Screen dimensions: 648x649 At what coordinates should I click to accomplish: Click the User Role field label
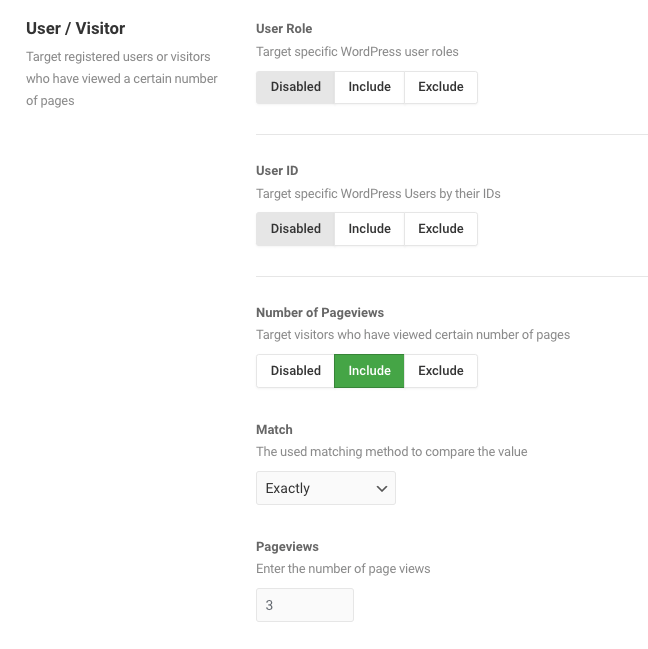click(284, 29)
